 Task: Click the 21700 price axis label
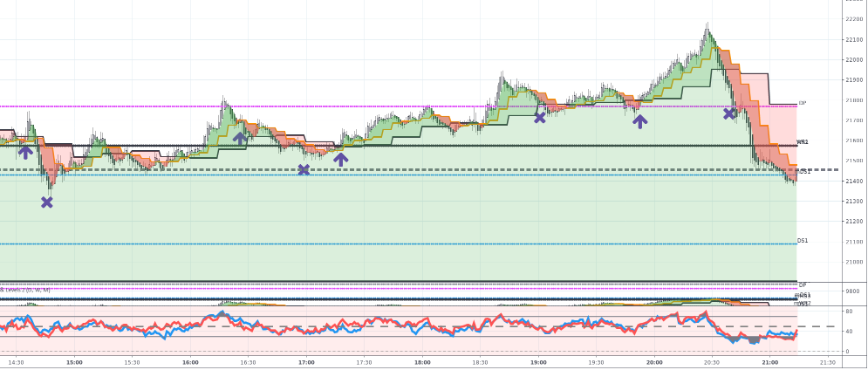pos(855,120)
